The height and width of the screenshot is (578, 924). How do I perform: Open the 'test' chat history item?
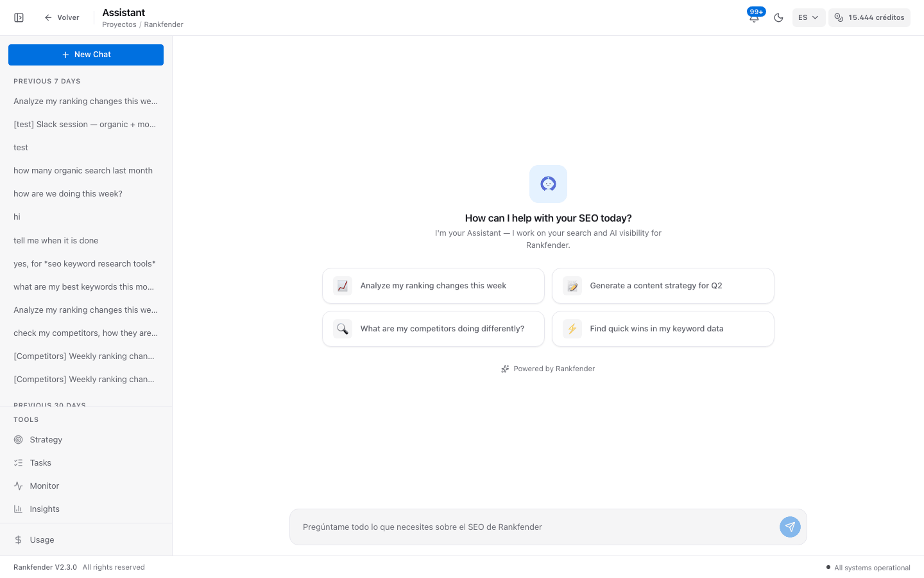tap(86, 148)
